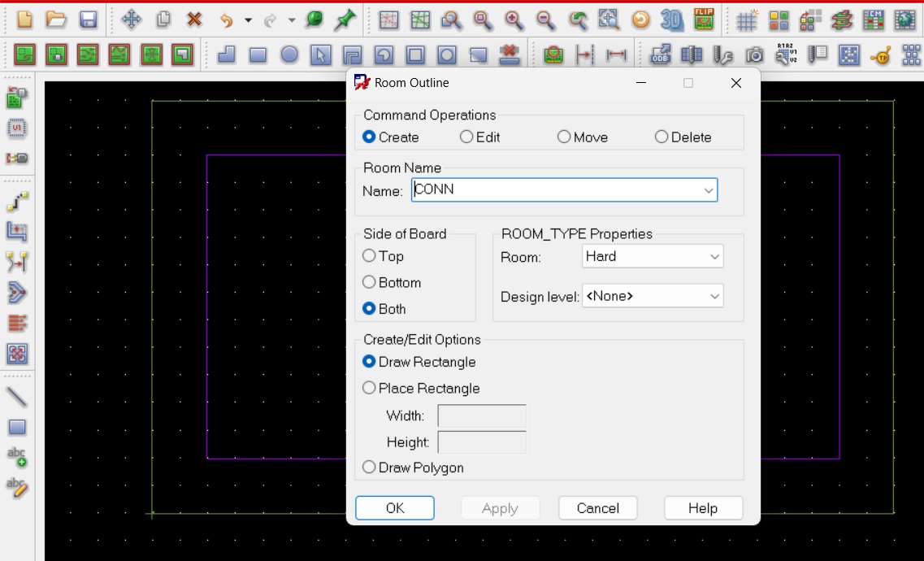Click the Constraint Manager CM icon

pyautogui.click(x=873, y=20)
